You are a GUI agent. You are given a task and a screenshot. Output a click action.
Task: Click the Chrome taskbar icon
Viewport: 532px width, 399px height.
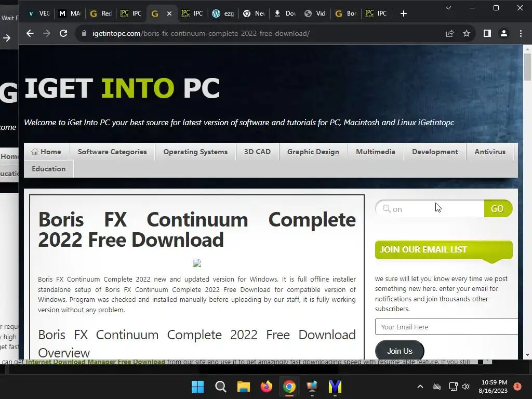tap(289, 387)
